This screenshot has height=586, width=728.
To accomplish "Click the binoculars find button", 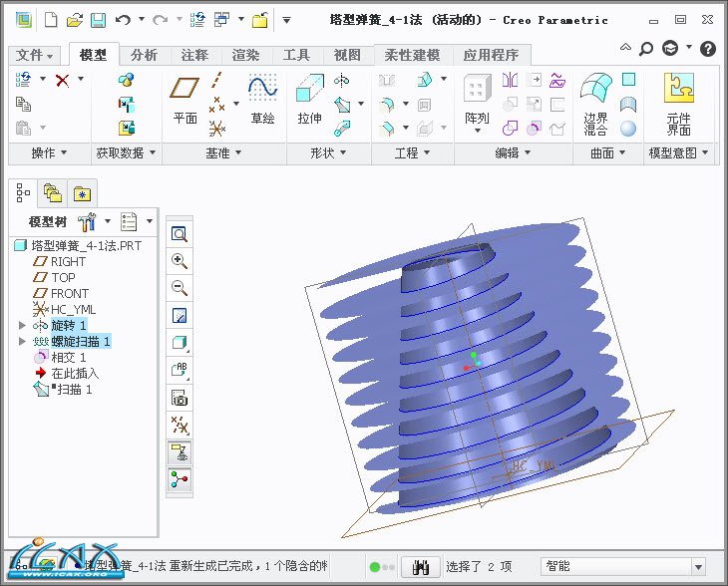I will pyautogui.click(x=421, y=567).
